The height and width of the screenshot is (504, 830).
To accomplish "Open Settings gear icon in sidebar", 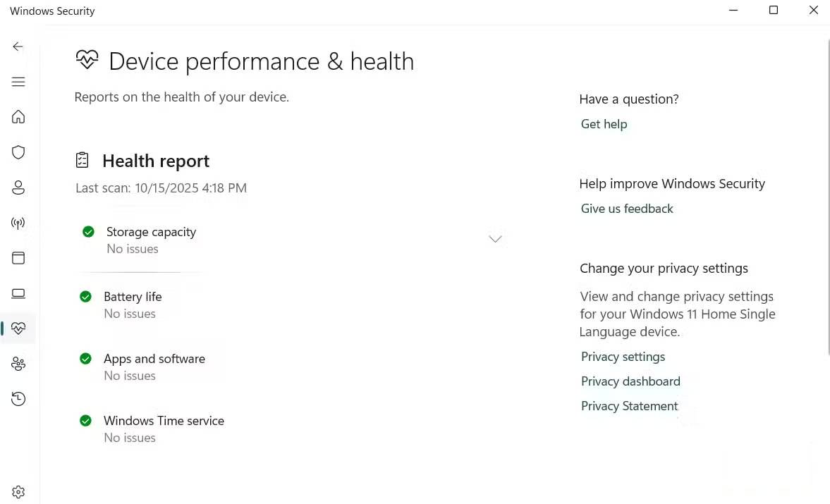I will pyautogui.click(x=18, y=492).
